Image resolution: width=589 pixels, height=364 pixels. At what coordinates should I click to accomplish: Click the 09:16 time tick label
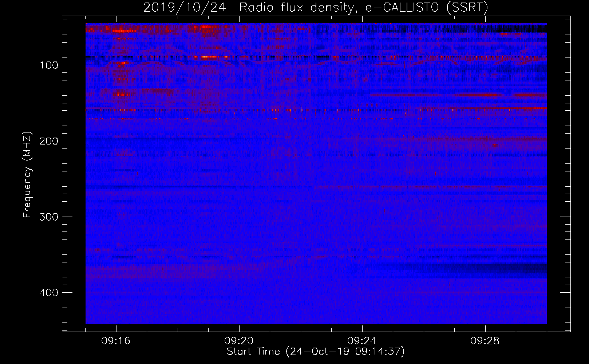(116, 341)
